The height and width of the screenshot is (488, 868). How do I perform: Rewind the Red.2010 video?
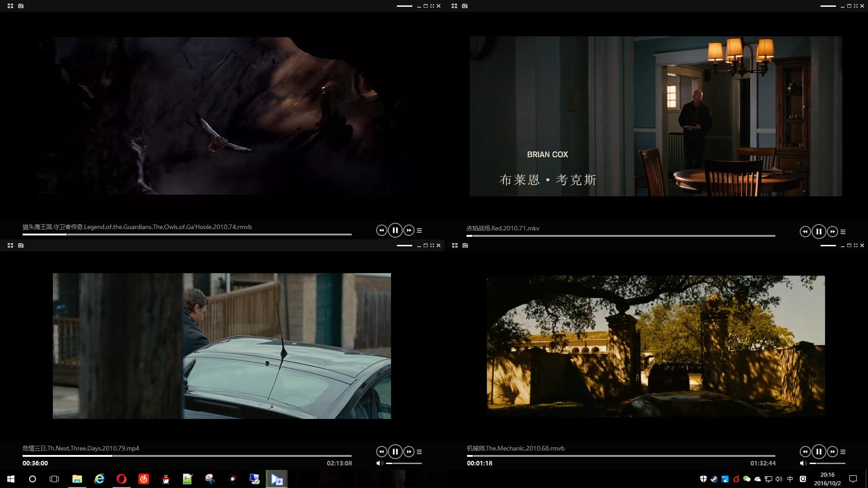[x=805, y=232]
